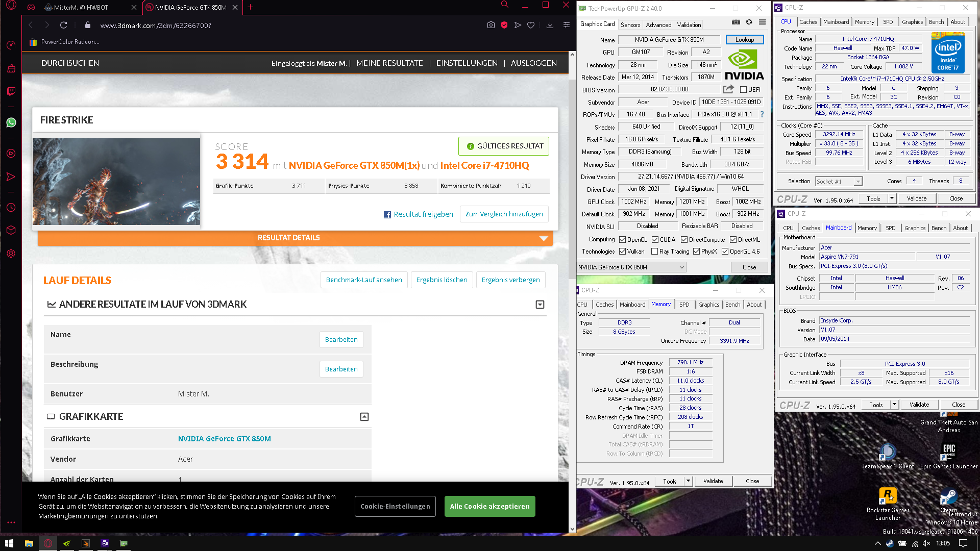The height and width of the screenshot is (551, 980).
Task: Click snapshot camera icon in address bar
Action: [x=491, y=25]
